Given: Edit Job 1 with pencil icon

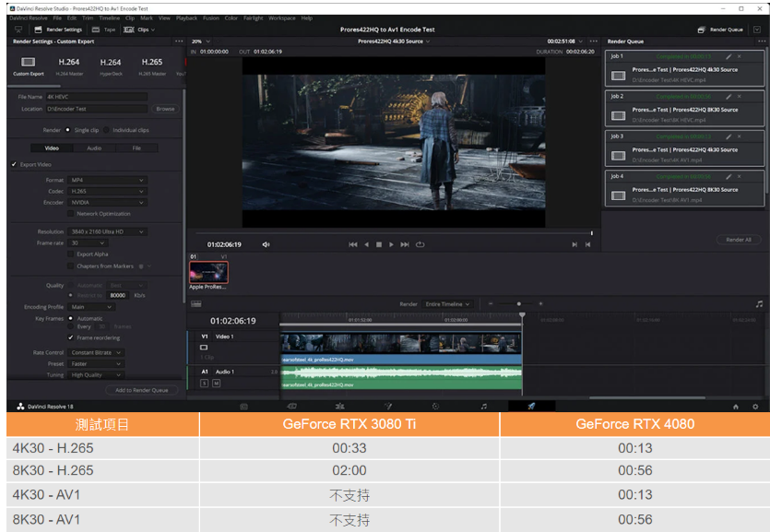Looking at the screenshot, I should (x=729, y=56).
